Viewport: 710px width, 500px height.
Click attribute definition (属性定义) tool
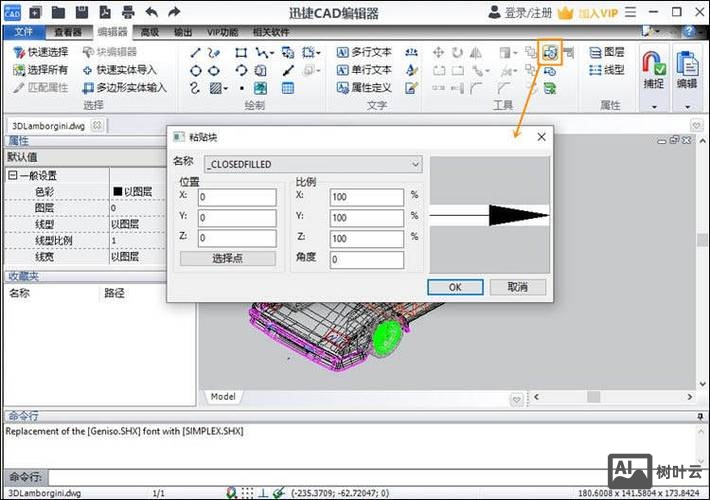pos(363,88)
